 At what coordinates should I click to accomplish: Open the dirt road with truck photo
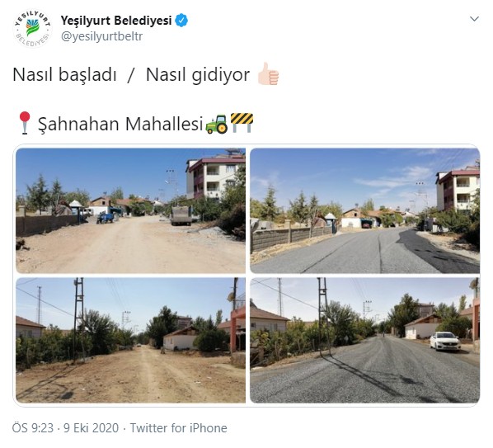click(x=131, y=210)
